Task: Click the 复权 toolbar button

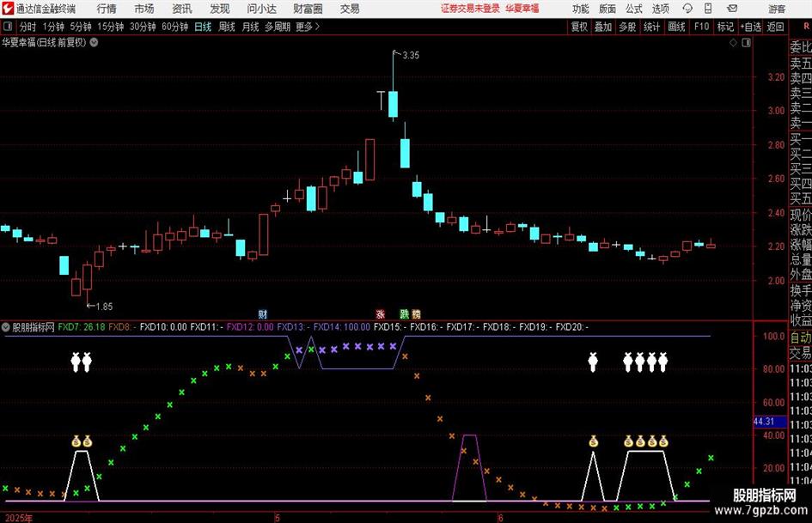Action: point(579,27)
